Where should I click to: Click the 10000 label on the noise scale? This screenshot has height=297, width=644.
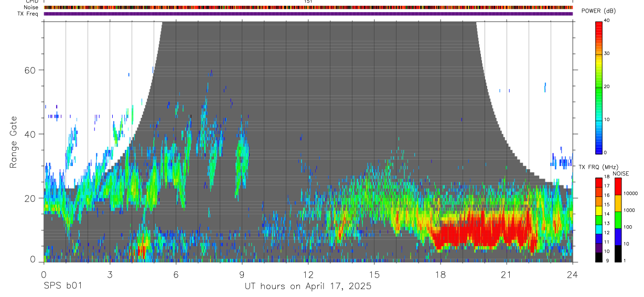click(x=631, y=193)
